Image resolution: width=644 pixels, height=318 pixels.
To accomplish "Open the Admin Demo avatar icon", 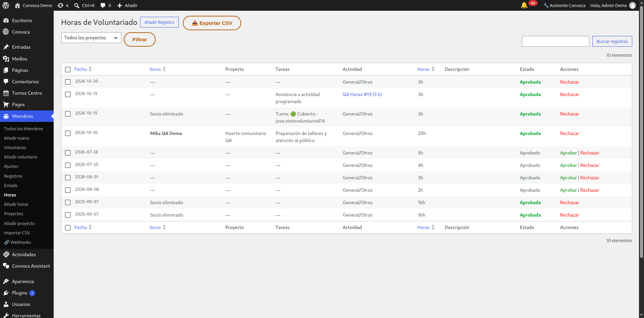I will point(633,5).
